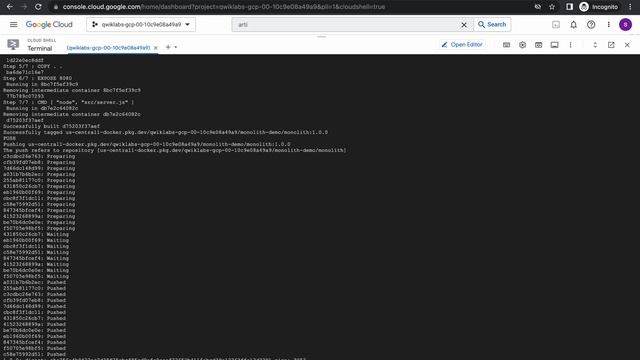Bookmark this page with the star icon
Image resolution: width=640 pixels, height=360 pixels.
552,7
